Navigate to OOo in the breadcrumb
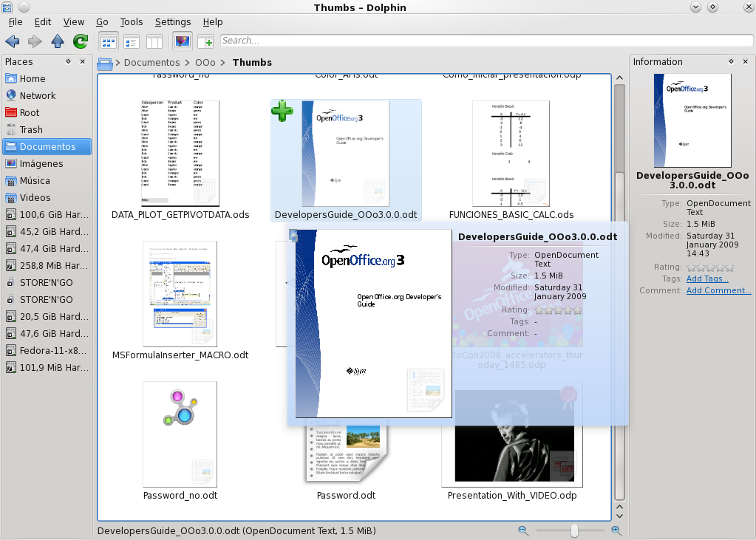 point(205,63)
